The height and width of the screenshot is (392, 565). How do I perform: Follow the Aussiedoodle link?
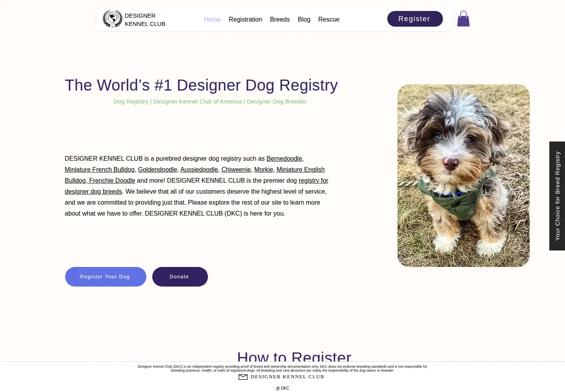(x=199, y=169)
